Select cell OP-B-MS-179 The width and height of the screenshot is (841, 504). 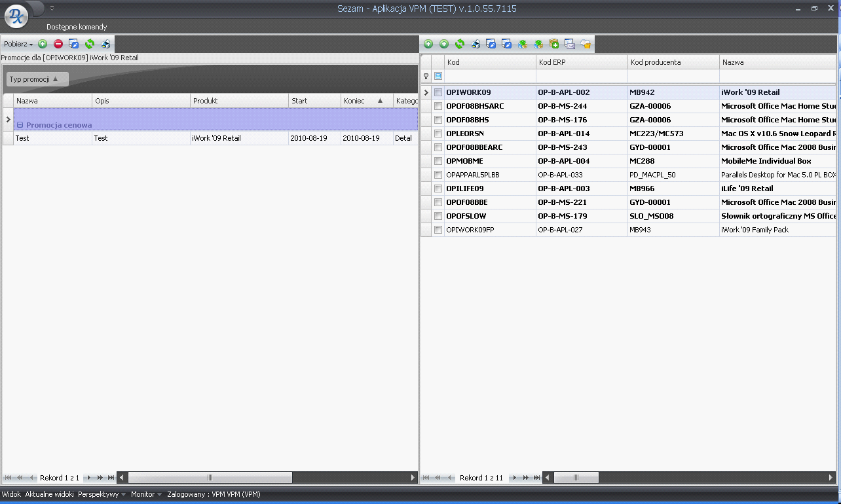pos(582,216)
